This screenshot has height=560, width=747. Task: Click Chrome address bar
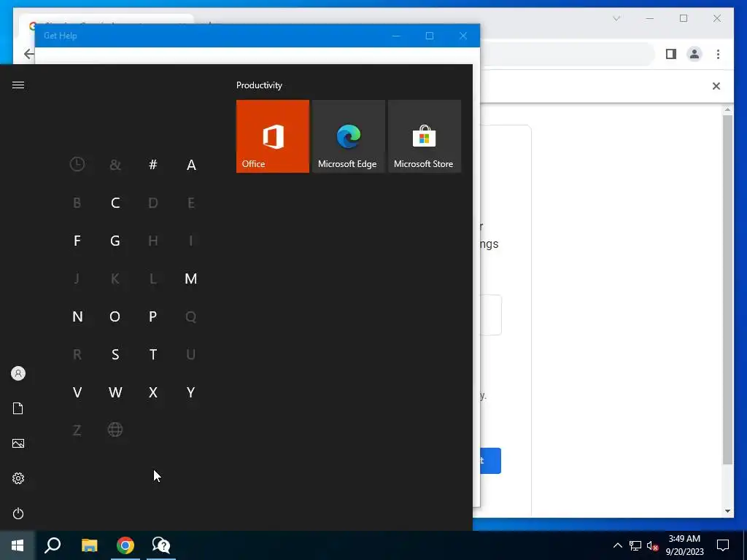pos(567,54)
